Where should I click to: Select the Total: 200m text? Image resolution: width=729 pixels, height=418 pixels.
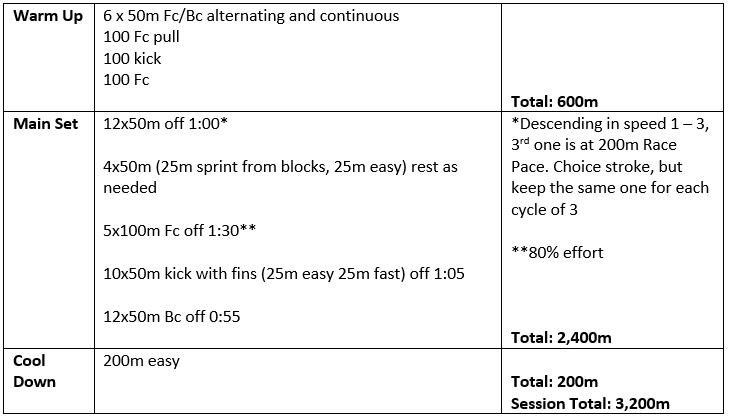[557, 382]
